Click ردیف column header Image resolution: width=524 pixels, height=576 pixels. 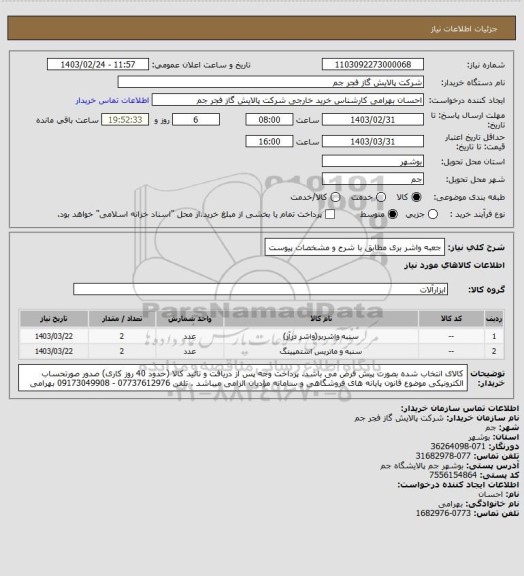pos(494,318)
